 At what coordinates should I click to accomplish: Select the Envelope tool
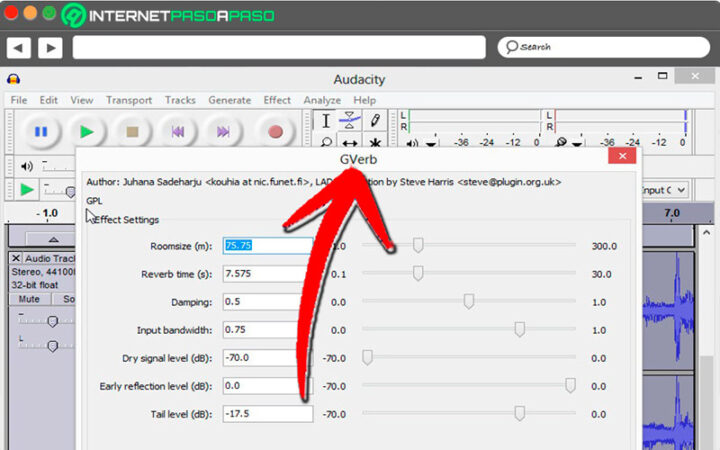[x=349, y=121]
